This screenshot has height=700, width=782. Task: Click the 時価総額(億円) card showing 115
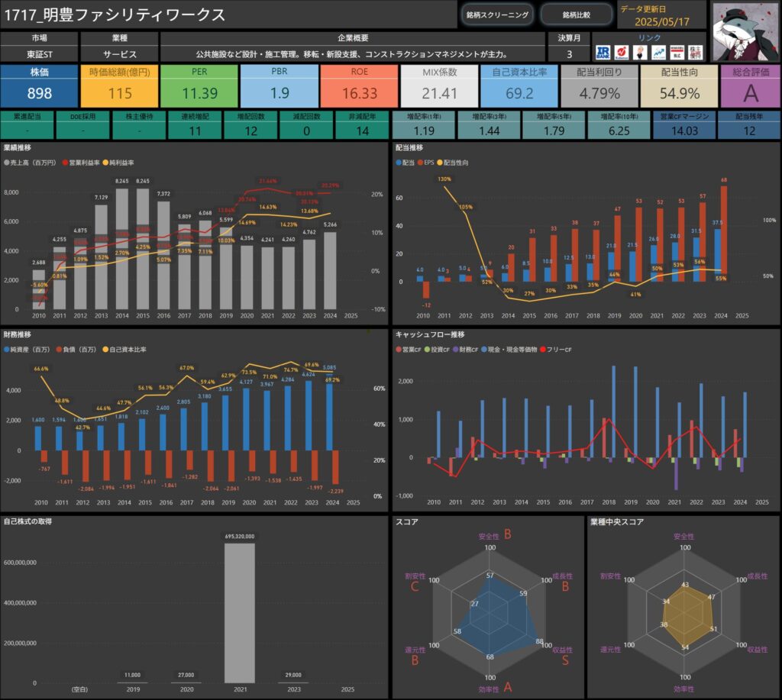click(x=120, y=85)
